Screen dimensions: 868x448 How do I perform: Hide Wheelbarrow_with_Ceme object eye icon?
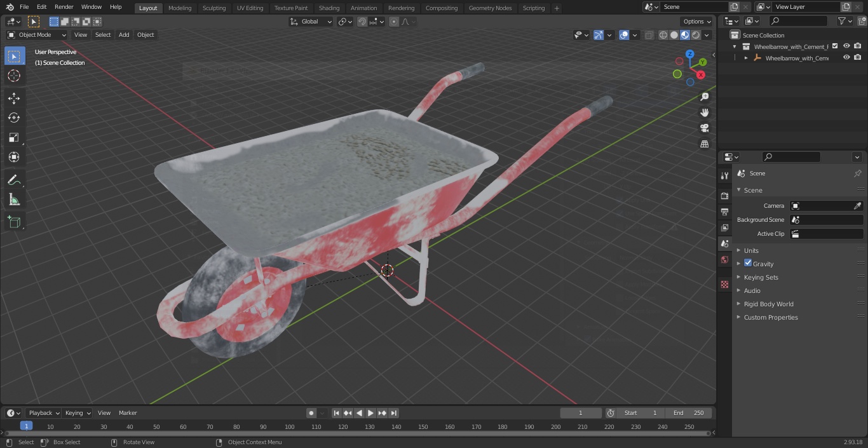tap(846, 57)
